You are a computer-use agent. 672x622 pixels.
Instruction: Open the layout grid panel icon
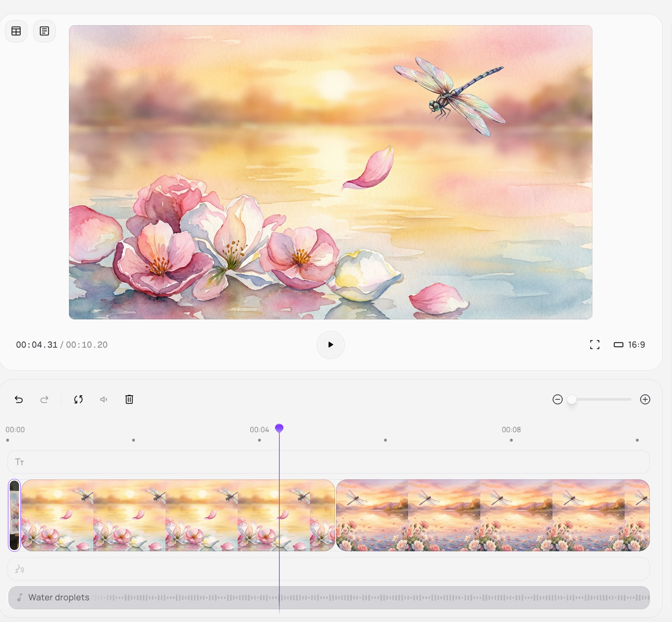click(x=16, y=31)
